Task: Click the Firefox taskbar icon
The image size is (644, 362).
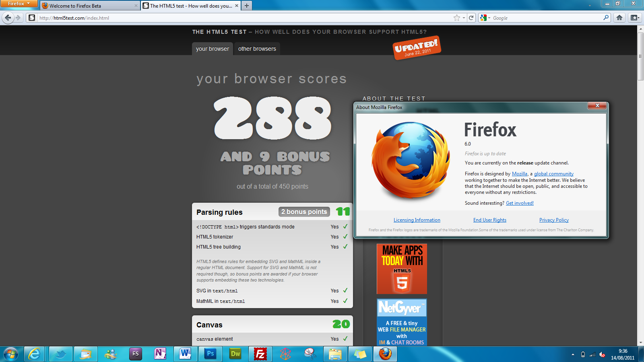Action: pos(385,354)
